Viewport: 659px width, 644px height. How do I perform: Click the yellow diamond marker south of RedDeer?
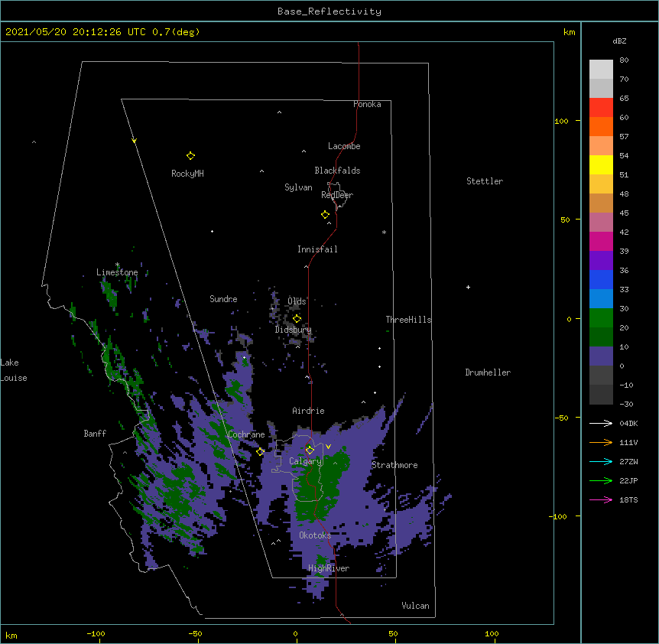[326, 215]
